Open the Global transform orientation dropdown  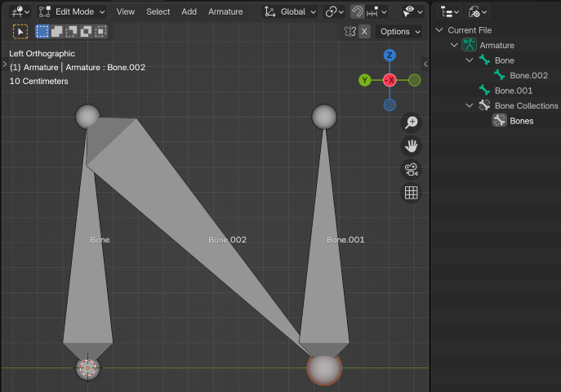pos(290,11)
